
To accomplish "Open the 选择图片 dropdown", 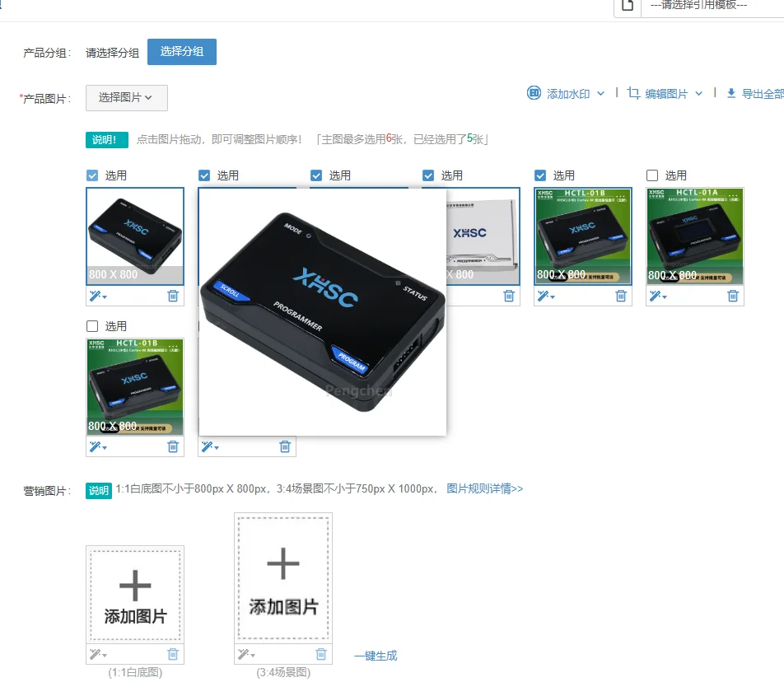I will coord(127,97).
